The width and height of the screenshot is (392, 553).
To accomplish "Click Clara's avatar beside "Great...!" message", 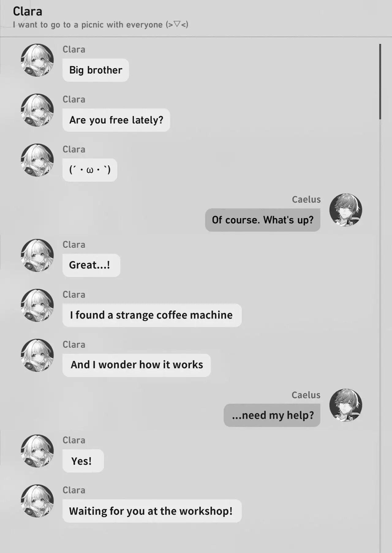I will coord(37,255).
